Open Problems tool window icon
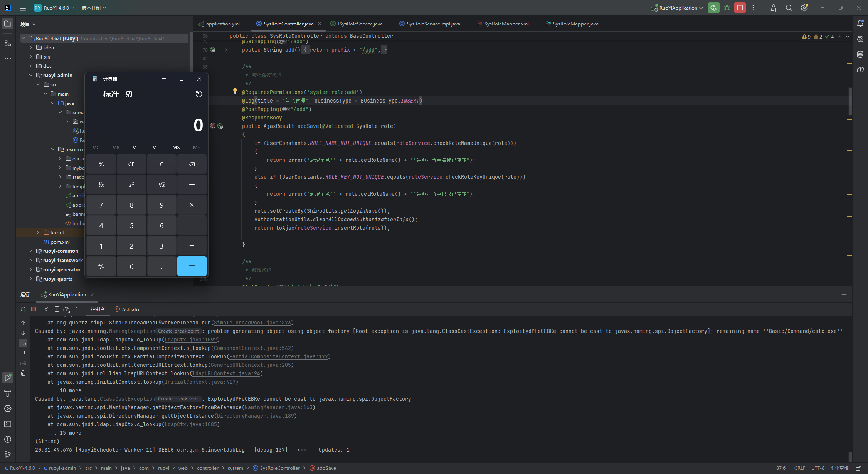Image resolution: width=868 pixels, height=474 pixels. [8, 439]
